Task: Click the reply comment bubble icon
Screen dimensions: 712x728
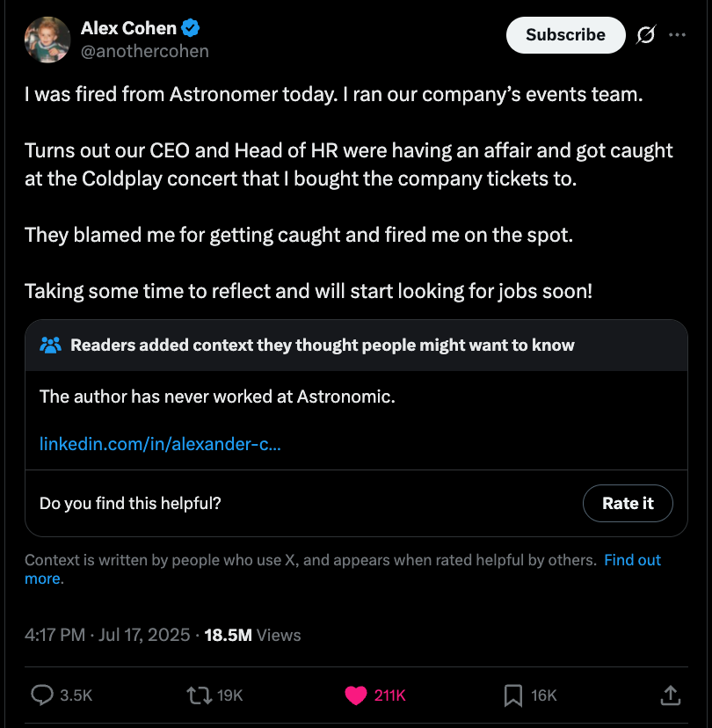Action: click(43, 695)
